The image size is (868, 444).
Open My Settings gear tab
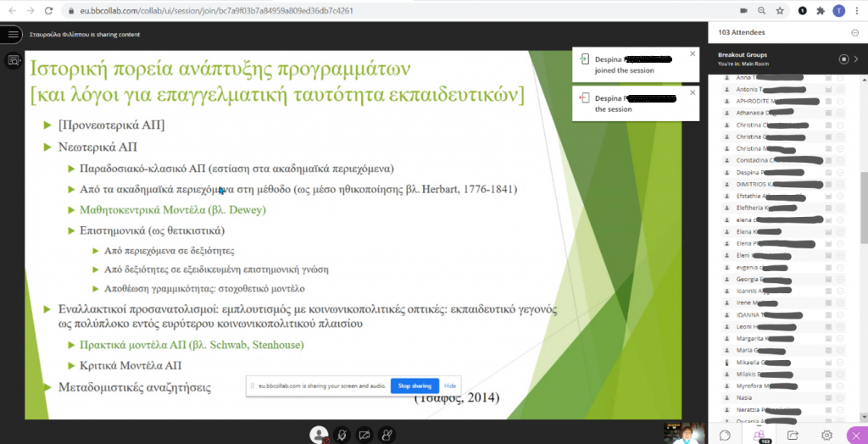click(826, 436)
